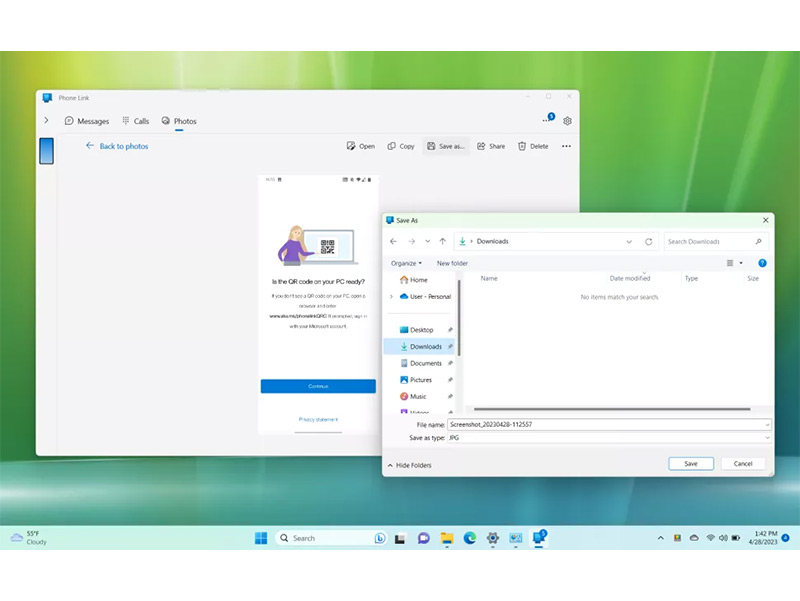The height and width of the screenshot is (601, 800).
Task: Expand the address bar history dropdown
Action: (629, 242)
